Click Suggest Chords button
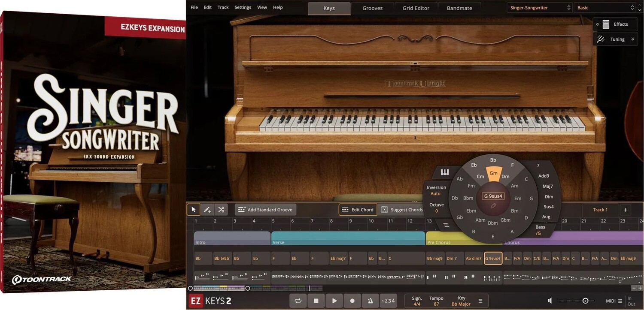Image resolution: width=644 pixels, height=310 pixels. click(402, 210)
